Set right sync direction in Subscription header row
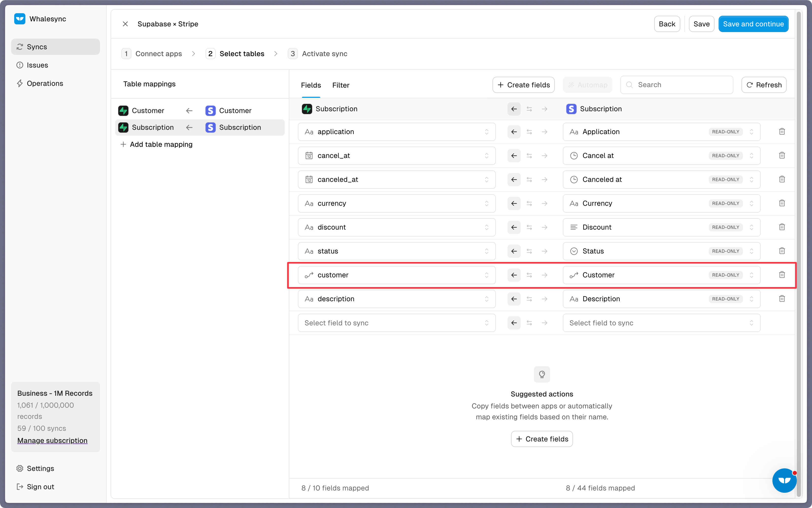812x508 pixels. pos(544,109)
